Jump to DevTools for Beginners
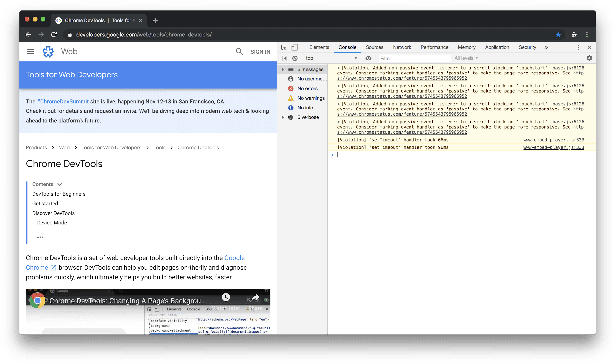Screen dimensions: 615x364 pos(59,194)
